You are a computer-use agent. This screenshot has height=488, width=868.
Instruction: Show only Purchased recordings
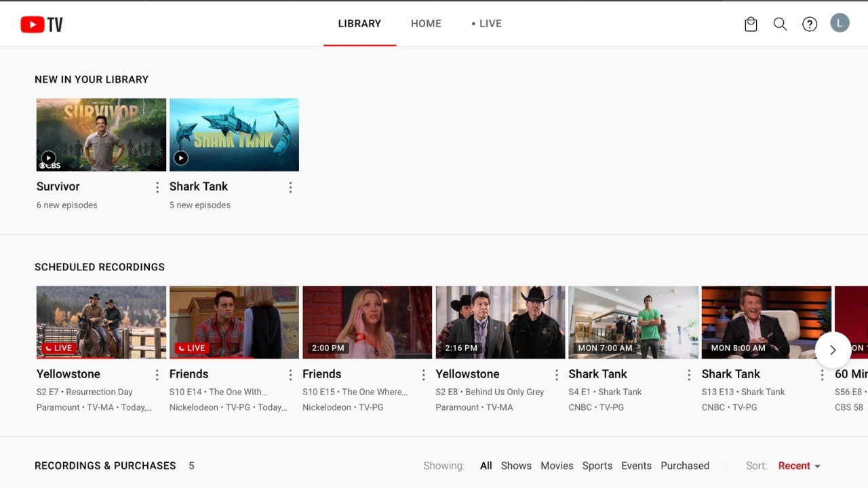tap(685, 466)
